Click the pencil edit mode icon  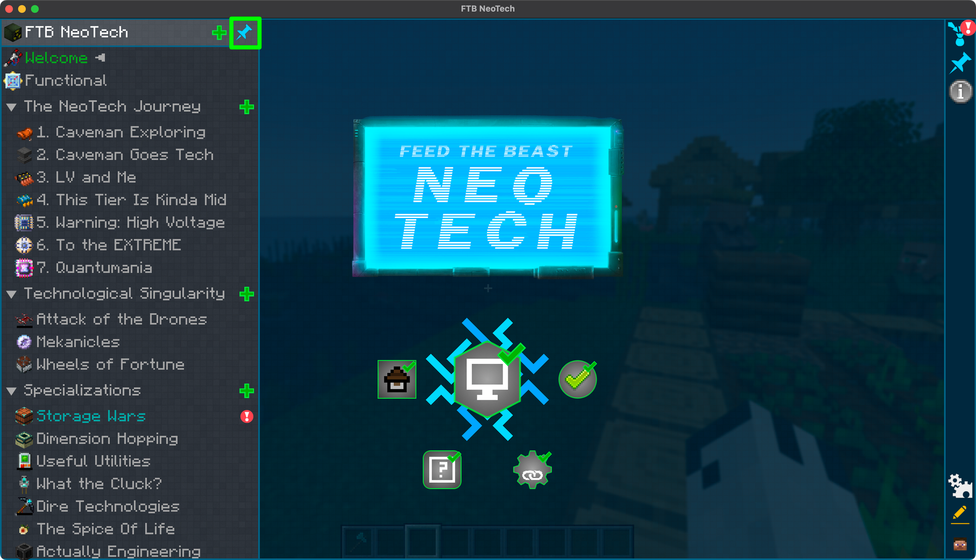[x=960, y=514]
